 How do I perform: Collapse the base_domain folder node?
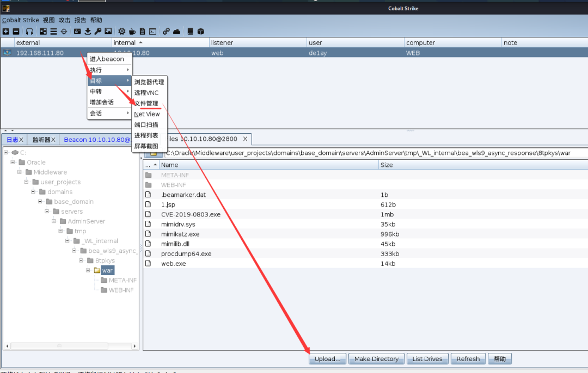tap(40, 202)
